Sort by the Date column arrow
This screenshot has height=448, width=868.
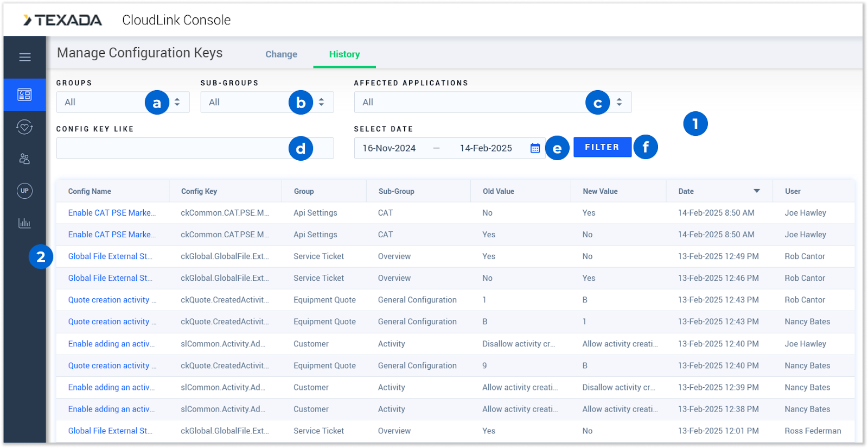pos(756,191)
